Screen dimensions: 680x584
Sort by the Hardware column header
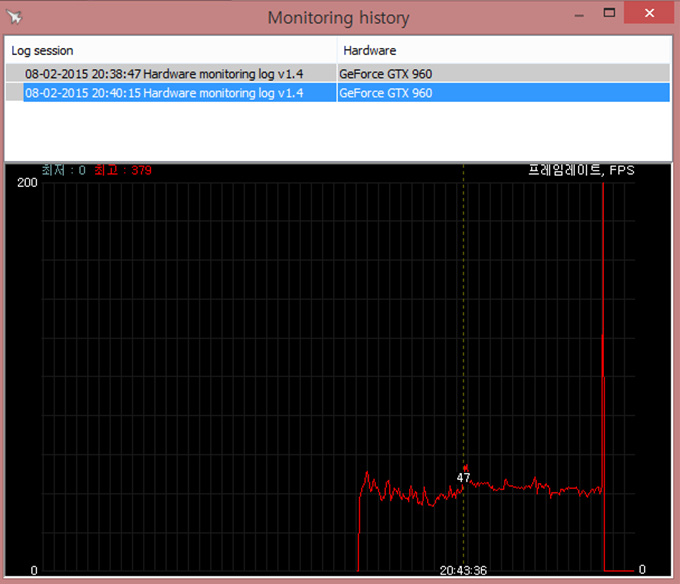[x=505, y=50]
